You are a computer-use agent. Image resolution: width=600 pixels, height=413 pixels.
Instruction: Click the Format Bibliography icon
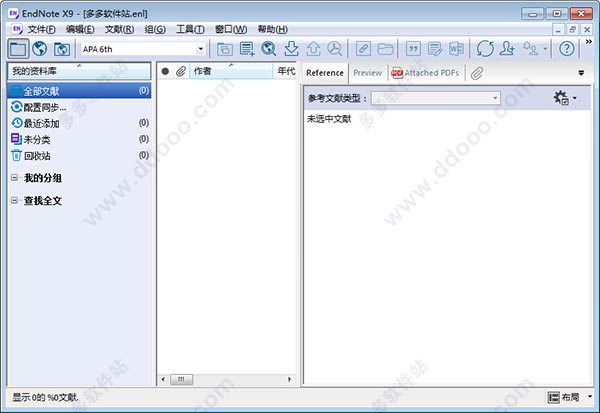[x=435, y=49]
